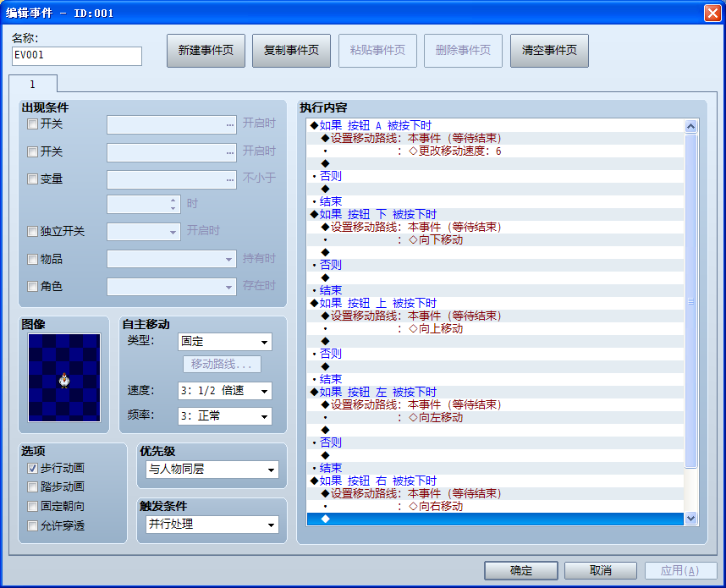Click the 粘贴事件页 button
The width and height of the screenshot is (726, 588).
point(378,51)
